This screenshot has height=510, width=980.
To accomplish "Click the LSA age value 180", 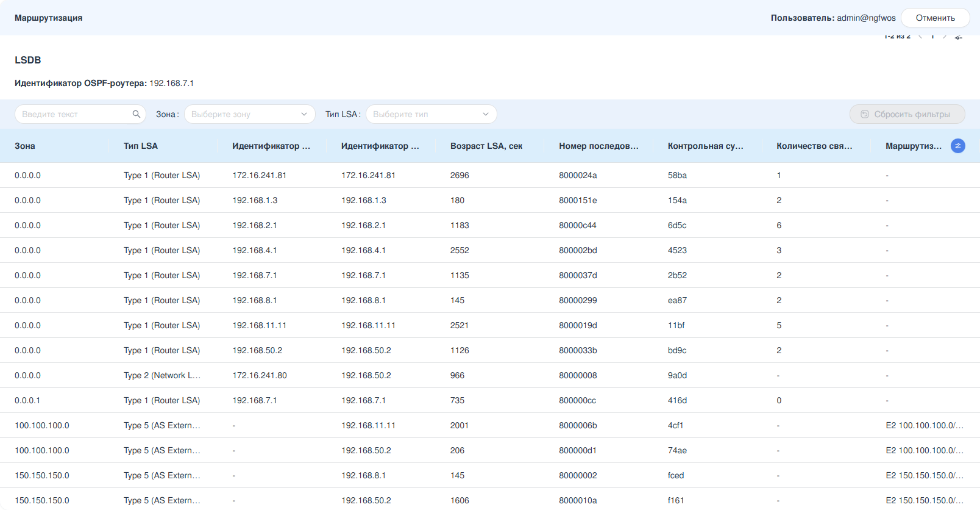I will click(x=457, y=200).
